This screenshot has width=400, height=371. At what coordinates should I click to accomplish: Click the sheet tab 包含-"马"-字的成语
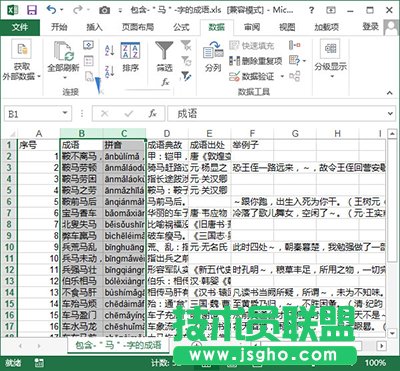118,345
